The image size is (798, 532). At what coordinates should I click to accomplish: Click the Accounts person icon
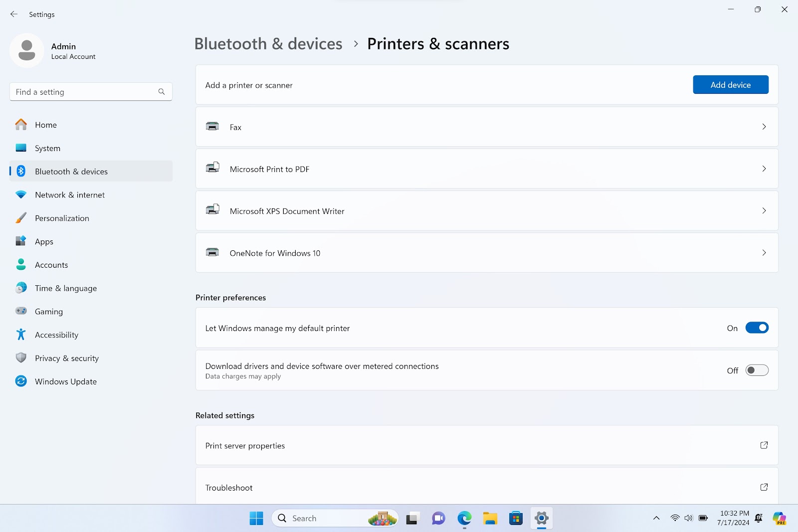pos(21,264)
